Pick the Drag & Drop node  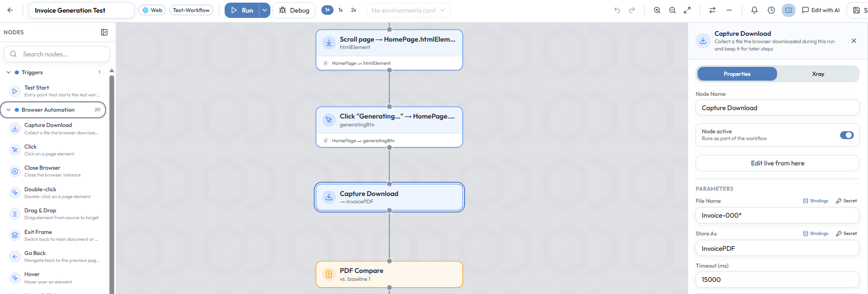pyautogui.click(x=55, y=214)
